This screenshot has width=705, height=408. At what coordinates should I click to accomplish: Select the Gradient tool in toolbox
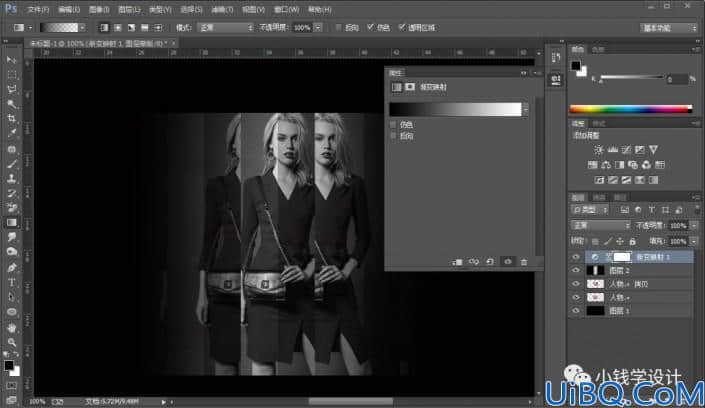click(12, 223)
